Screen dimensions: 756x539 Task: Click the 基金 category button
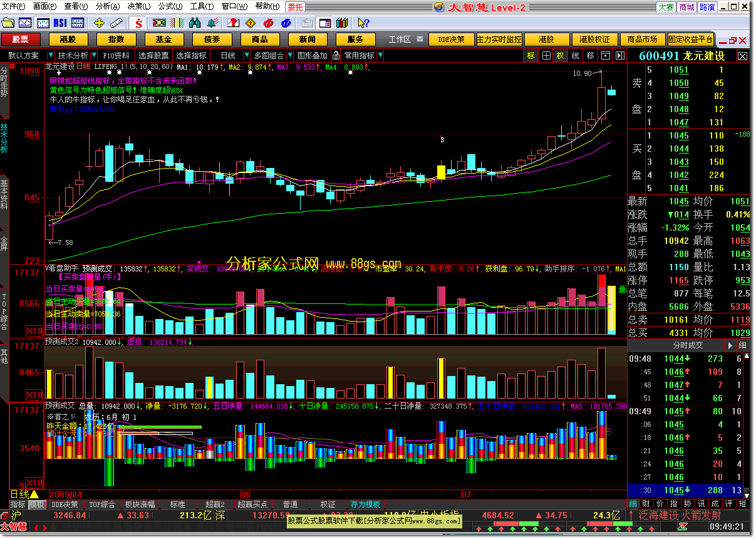[164, 39]
